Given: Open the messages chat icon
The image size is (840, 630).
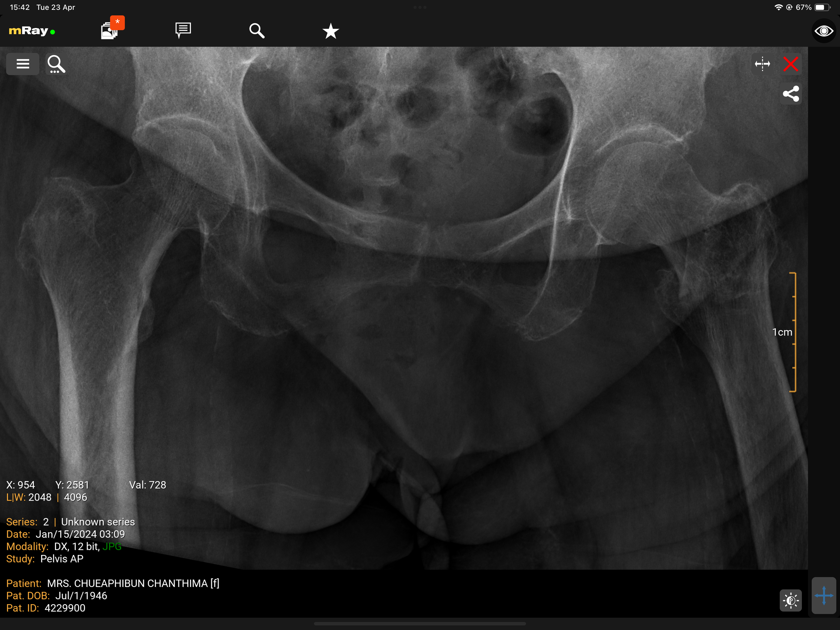Looking at the screenshot, I should tap(183, 30).
